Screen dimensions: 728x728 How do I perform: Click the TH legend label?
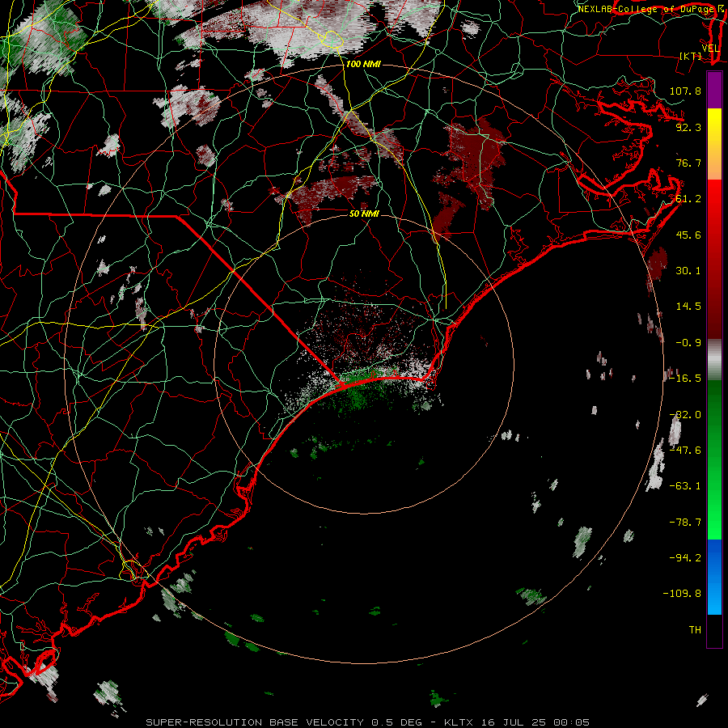click(x=695, y=630)
